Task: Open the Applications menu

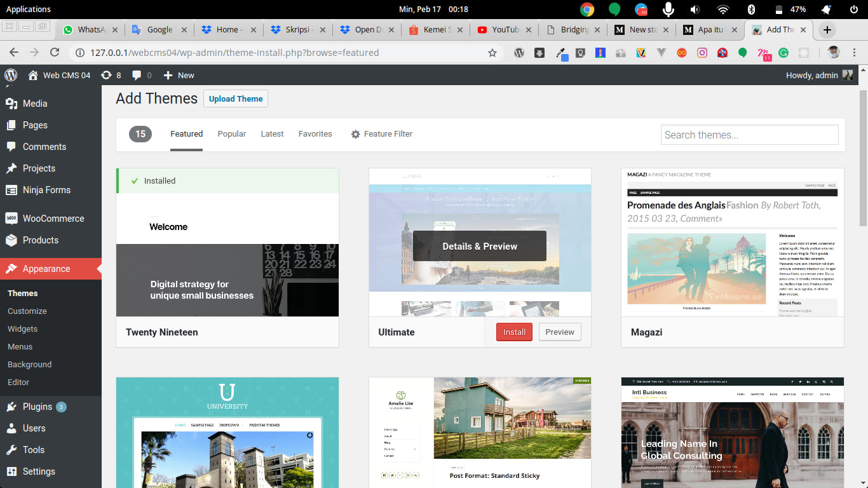Action: (29, 9)
